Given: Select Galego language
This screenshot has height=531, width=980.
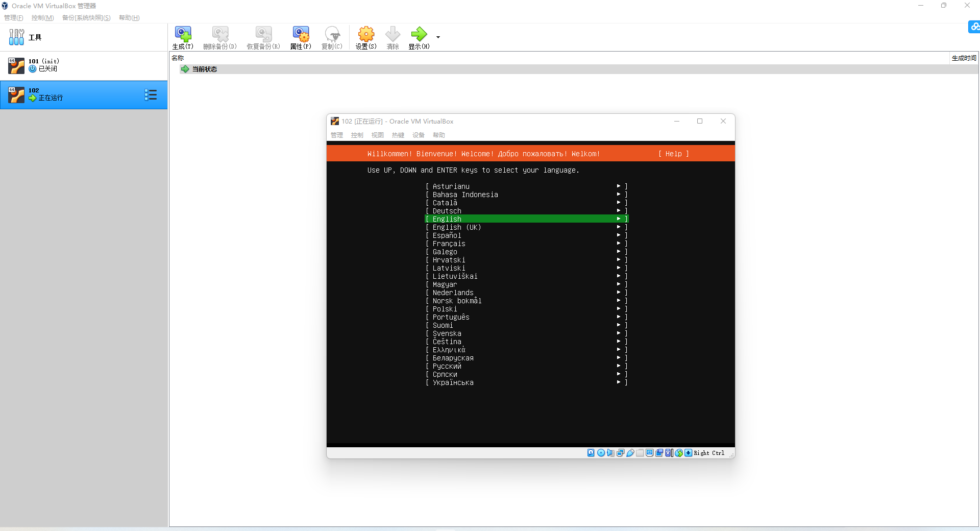Looking at the screenshot, I should click(527, 252).
